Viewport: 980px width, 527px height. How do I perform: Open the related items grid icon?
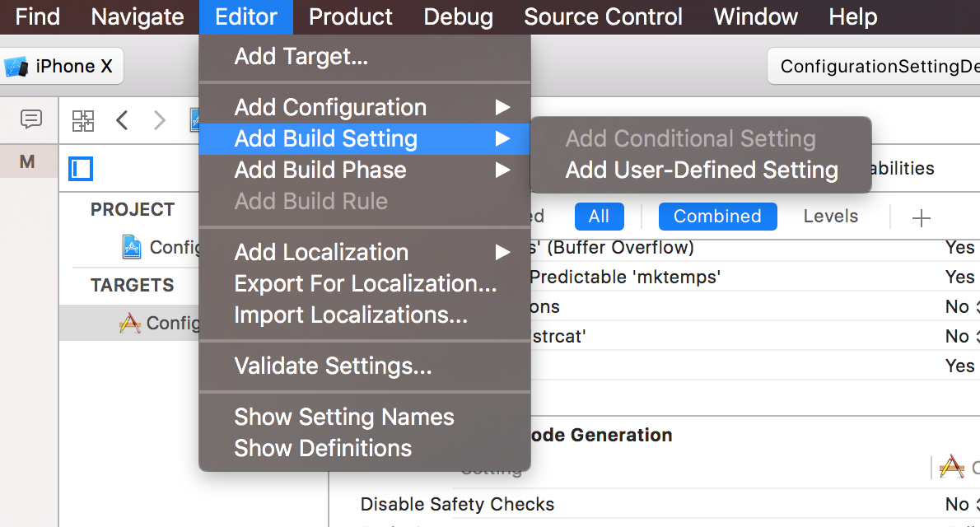(82, 121)
